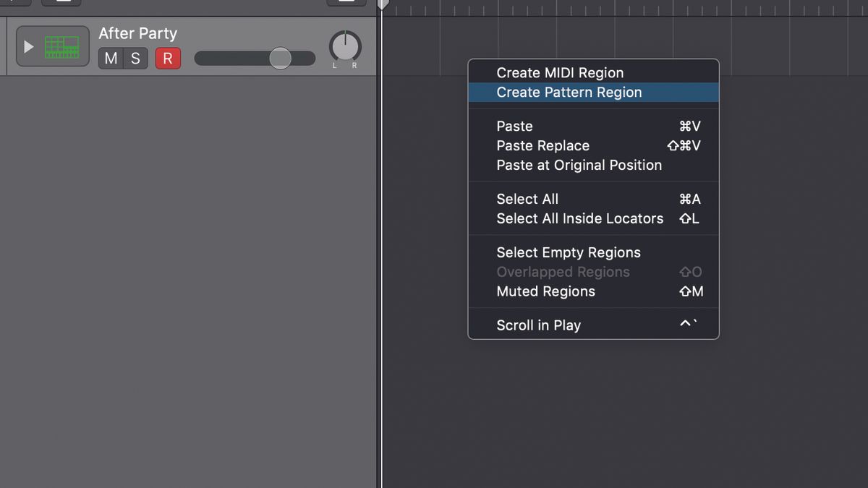Click the L/R pan knob on After Party
Viewport: 868px width, 488px height.
tap(345, 46)
